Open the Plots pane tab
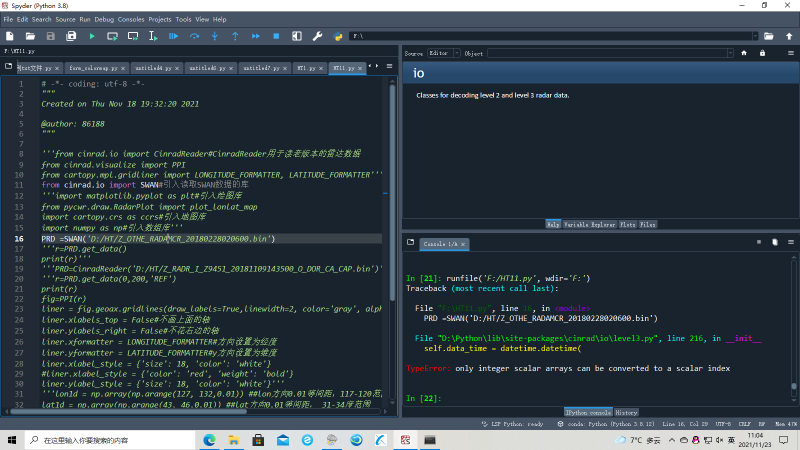 [x=627, y=225]
